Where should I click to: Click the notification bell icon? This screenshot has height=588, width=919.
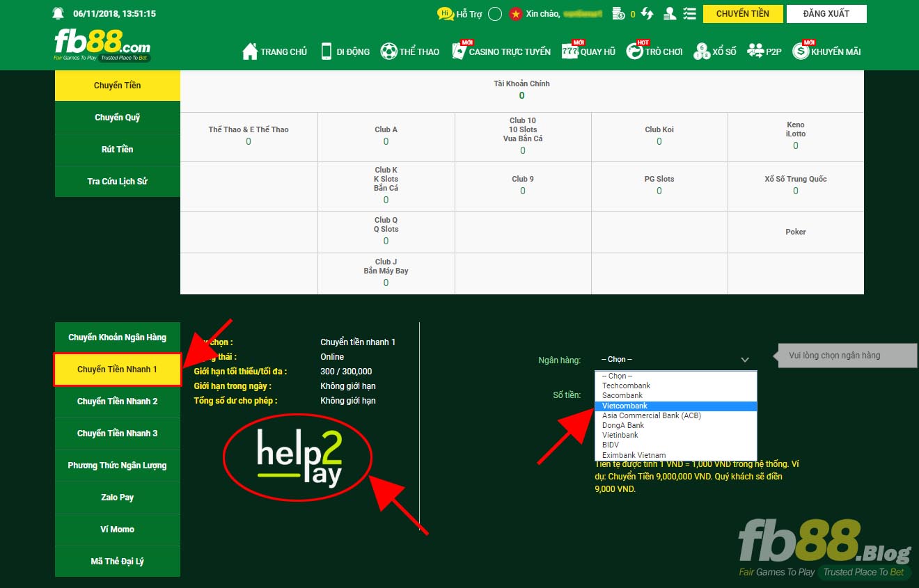pyautogui.click(x=58, y=14)
